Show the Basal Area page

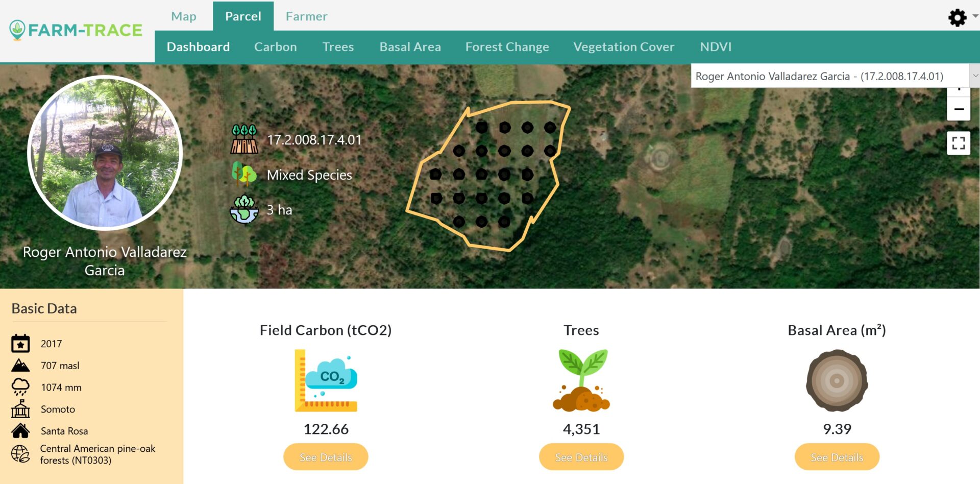[410, 47]
